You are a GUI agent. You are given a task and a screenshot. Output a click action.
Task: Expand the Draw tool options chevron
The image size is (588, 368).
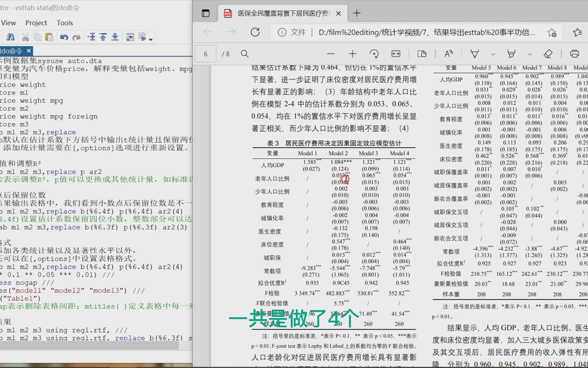click(493, 54)
